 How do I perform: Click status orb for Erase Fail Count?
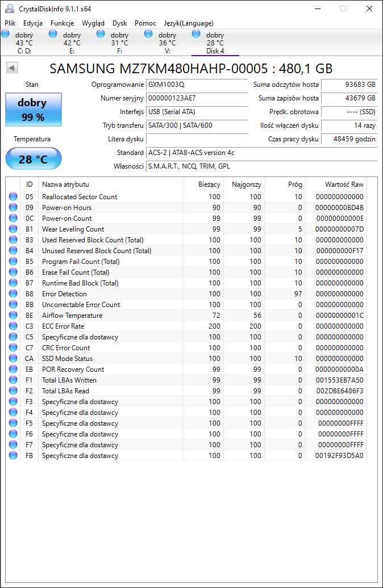coord(13,272)
